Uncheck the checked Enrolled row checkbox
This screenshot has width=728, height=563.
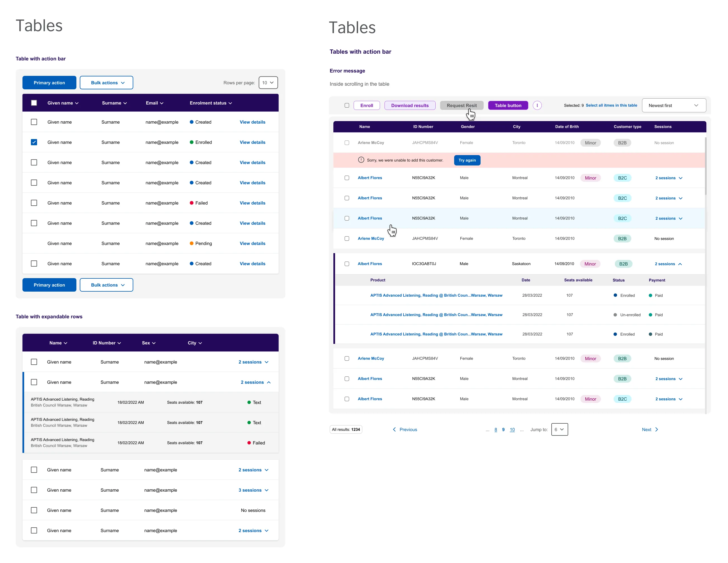pos(34,142)
